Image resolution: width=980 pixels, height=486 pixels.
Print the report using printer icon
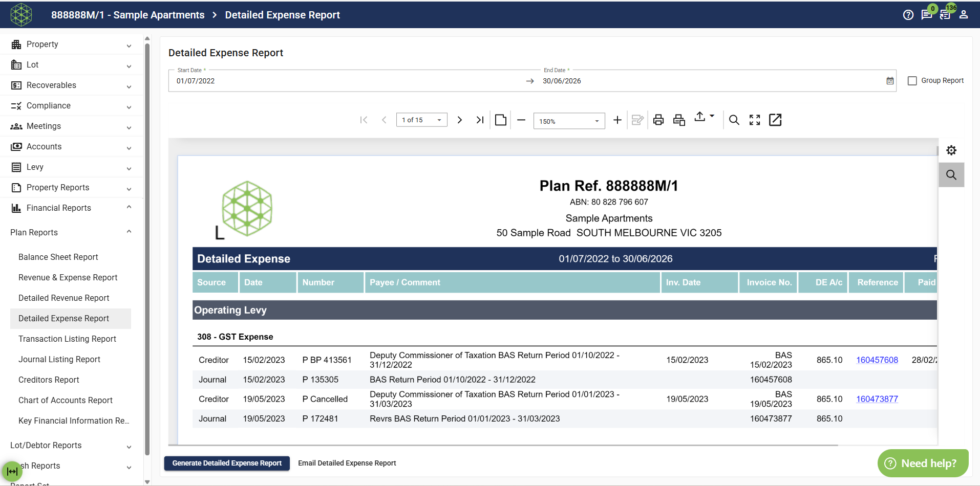(x=658, y=120)
